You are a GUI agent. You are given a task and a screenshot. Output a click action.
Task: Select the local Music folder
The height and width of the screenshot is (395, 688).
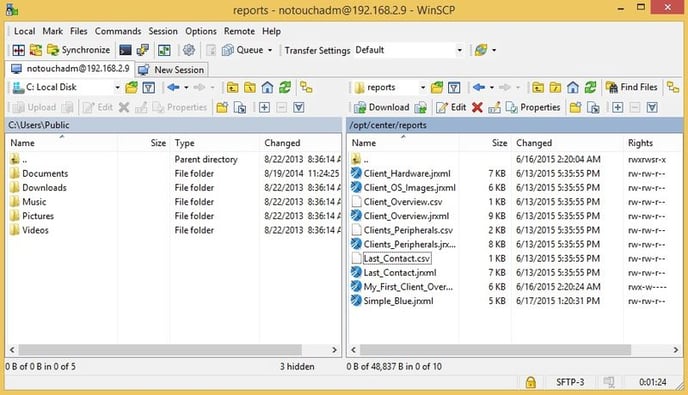pos(34,202)
